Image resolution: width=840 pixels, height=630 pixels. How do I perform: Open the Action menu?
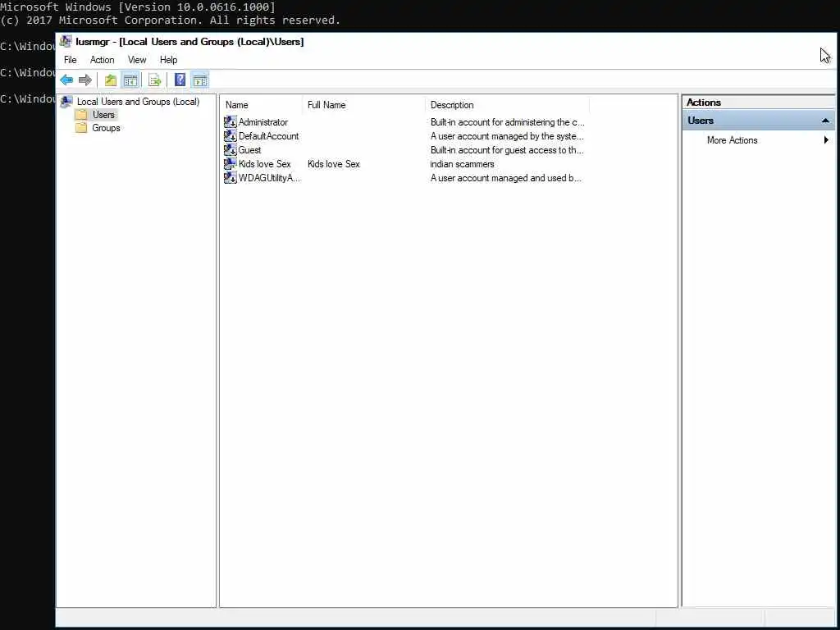coord(102,60)
